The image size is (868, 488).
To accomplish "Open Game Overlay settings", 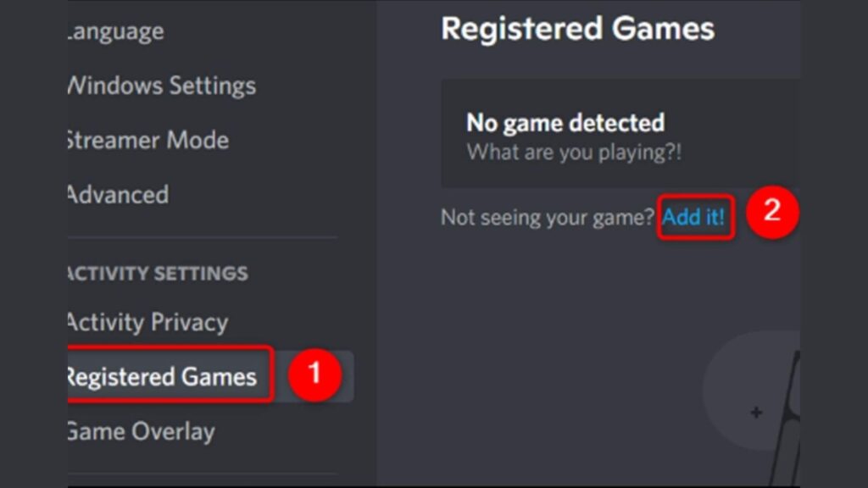I will click(x=139, y=431).
